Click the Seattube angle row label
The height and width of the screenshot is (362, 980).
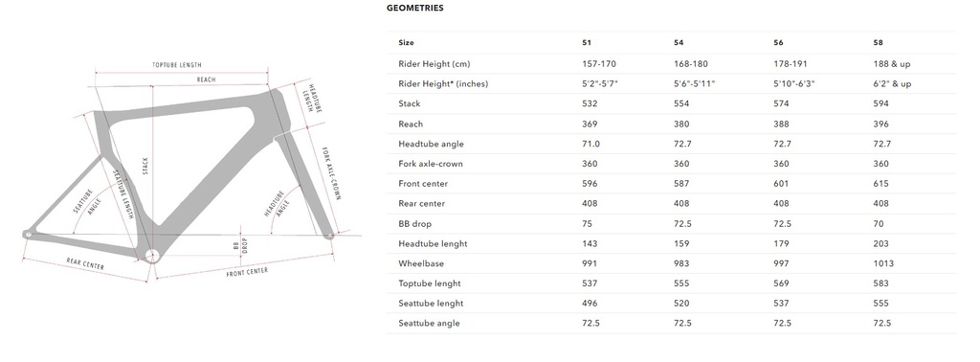(x=430, y=324)
